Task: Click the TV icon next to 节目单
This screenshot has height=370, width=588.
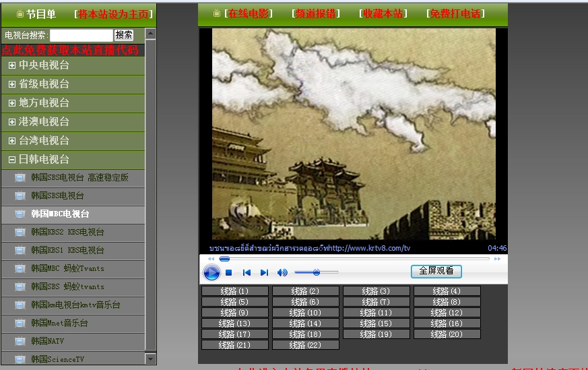Action: 20,14
